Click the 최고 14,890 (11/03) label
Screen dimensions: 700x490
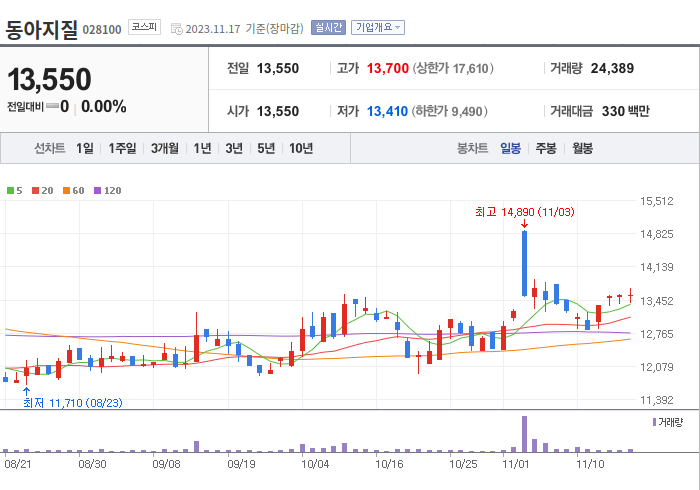point(525,212)
